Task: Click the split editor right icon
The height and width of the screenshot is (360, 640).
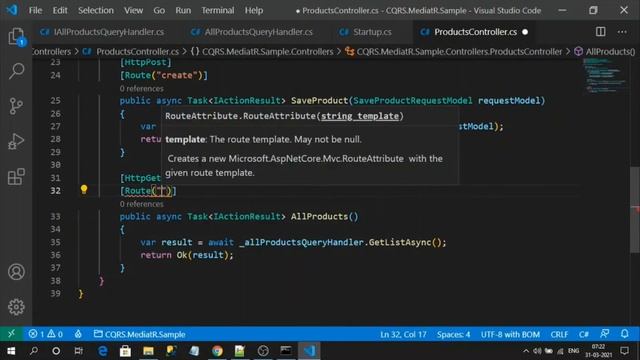Action: [x=600, y=32]
